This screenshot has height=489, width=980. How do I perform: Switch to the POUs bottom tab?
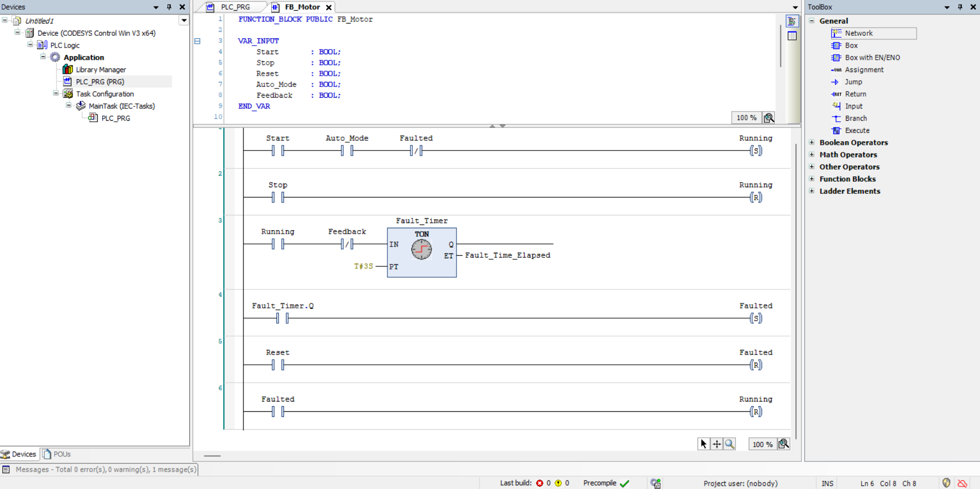pos(57,454)
